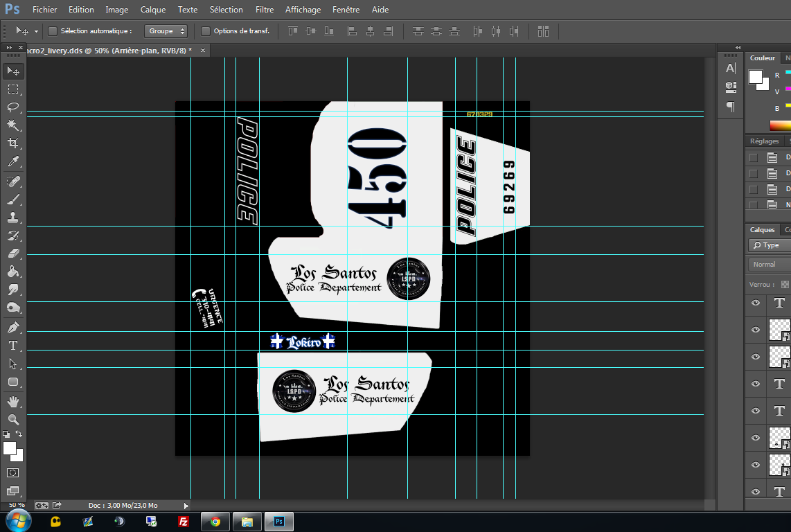Choose the Crop tool
The image size is (791, 532).
(13, 143)
